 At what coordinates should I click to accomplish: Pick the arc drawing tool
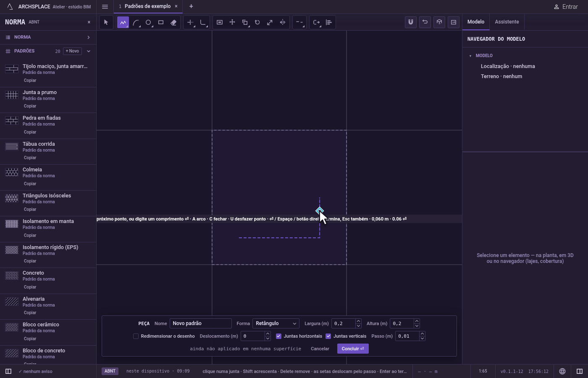point(136,22)
